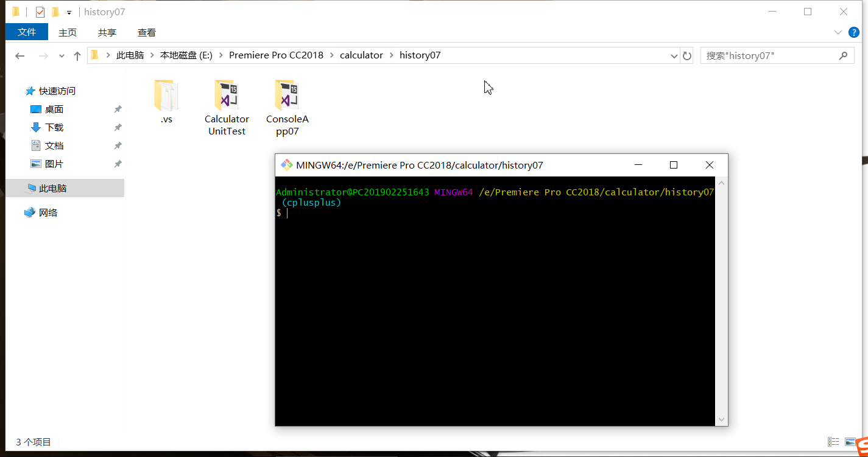The image size is (868, 457).
Task: Maximize the Git Bash window
Action: tap(674, 165)
